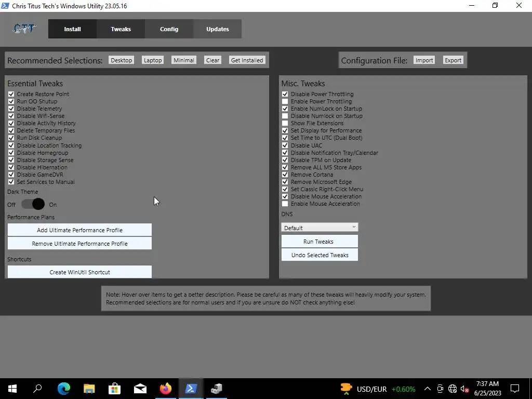Remove Ultimate Performance Profile
Image resolution: width=532 pixels, height=399 pixels.
point(79,244)
